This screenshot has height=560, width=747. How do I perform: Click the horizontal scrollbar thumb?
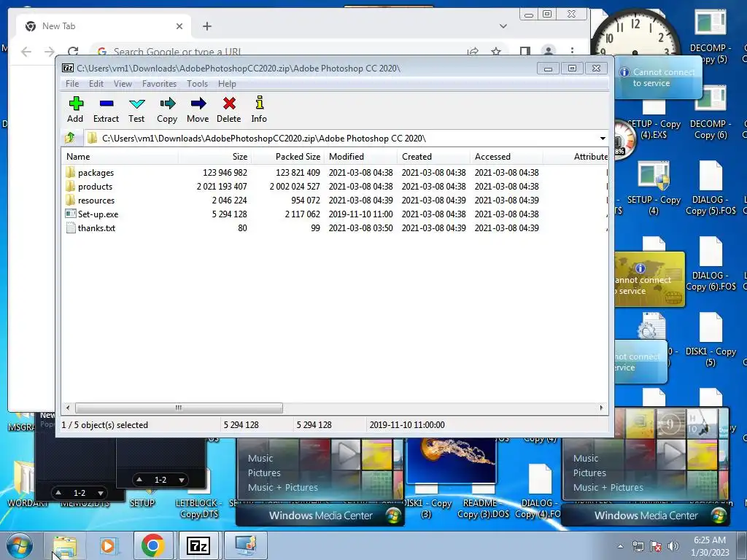point(179,408)
